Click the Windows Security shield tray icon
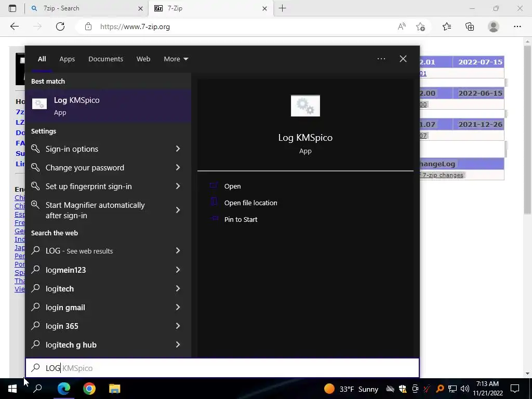Screen dimensions: 532x399 [x=403, y=389]
